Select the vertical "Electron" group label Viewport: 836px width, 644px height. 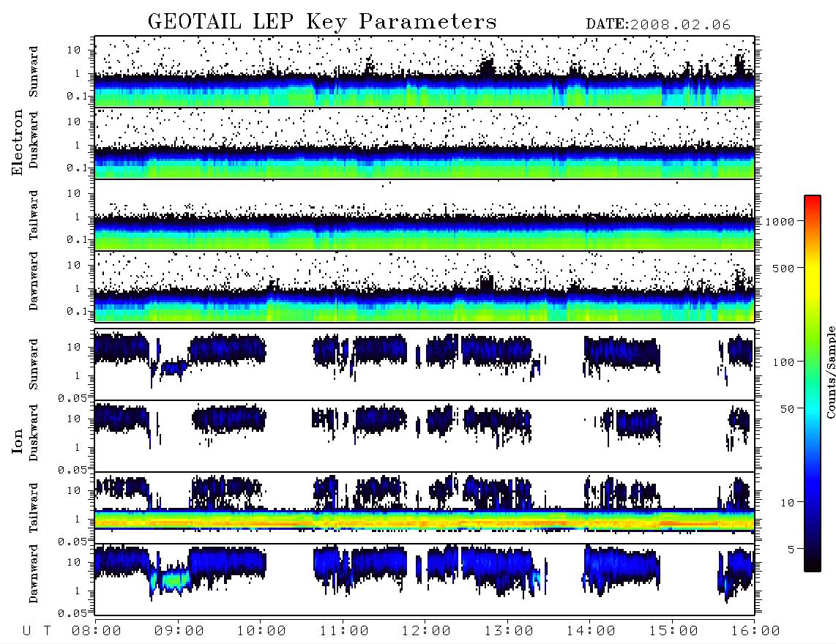coord(18,143)
